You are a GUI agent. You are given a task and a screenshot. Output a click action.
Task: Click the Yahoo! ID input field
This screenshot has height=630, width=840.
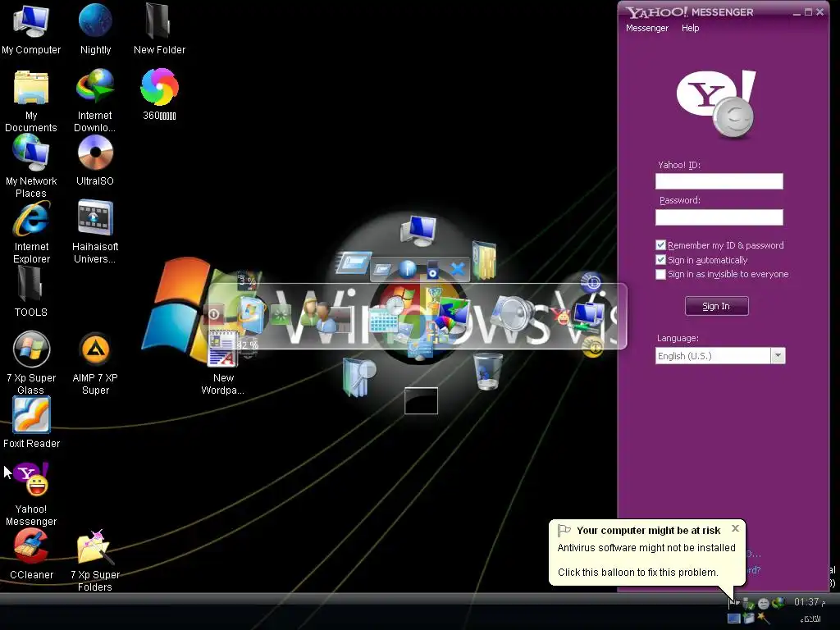coord(719,181)
